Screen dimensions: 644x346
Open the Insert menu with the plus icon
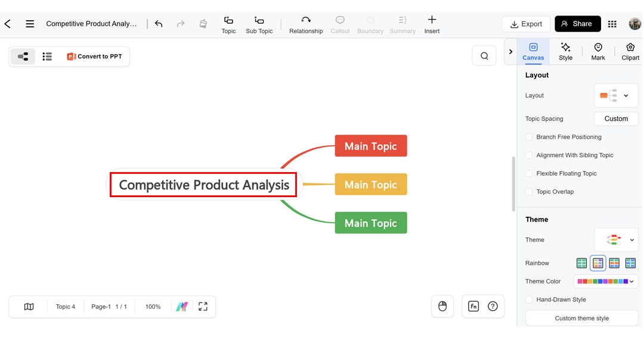432,24
